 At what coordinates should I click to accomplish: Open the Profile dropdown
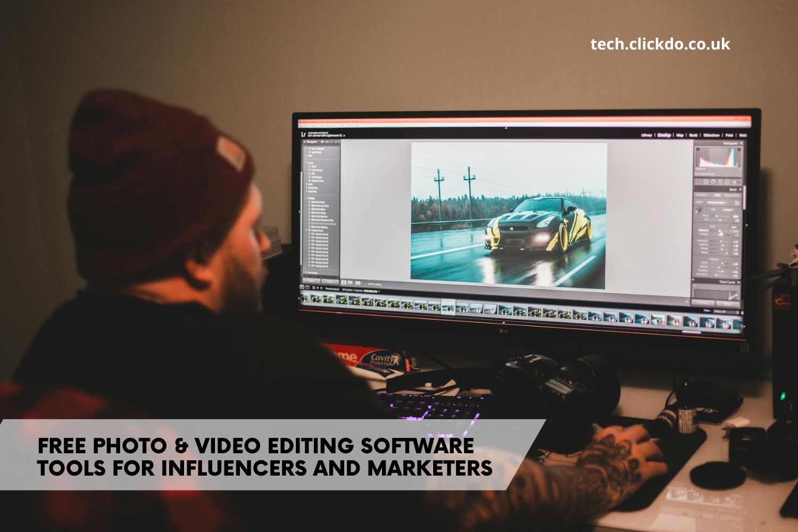pyautogui.click(x=717, y=203)
